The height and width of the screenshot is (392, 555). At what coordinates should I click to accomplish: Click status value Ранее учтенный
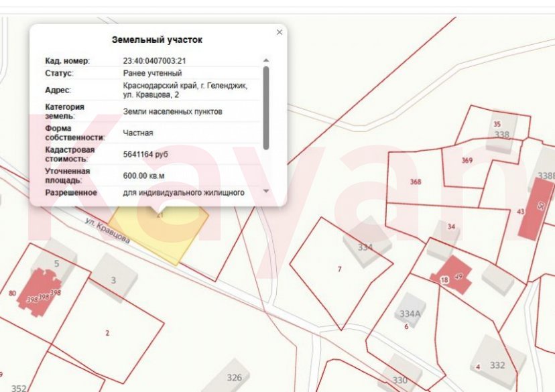(153, 73)
